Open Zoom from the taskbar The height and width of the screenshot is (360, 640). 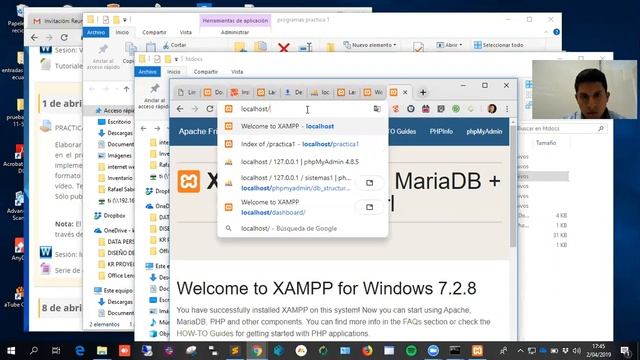pyautogui.click(x=433, y=351)
